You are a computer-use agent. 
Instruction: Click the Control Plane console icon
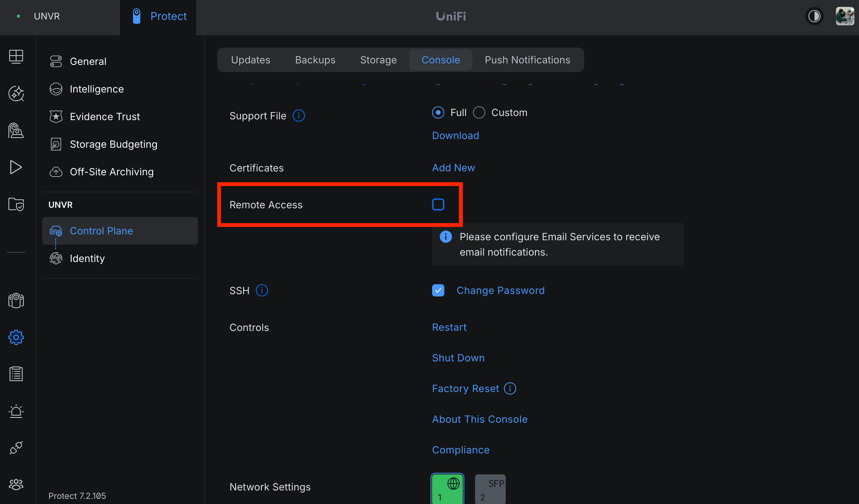[x=56, y=231]
